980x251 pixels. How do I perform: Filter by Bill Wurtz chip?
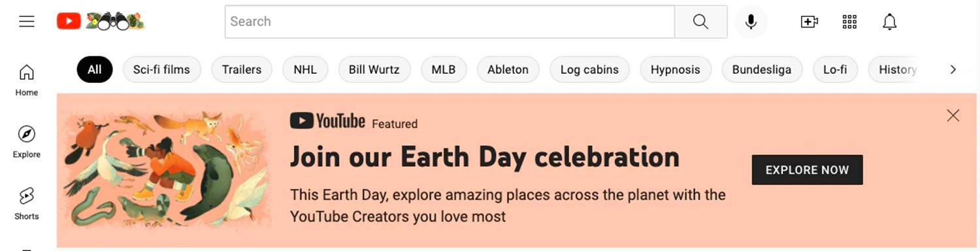[374, 69]
